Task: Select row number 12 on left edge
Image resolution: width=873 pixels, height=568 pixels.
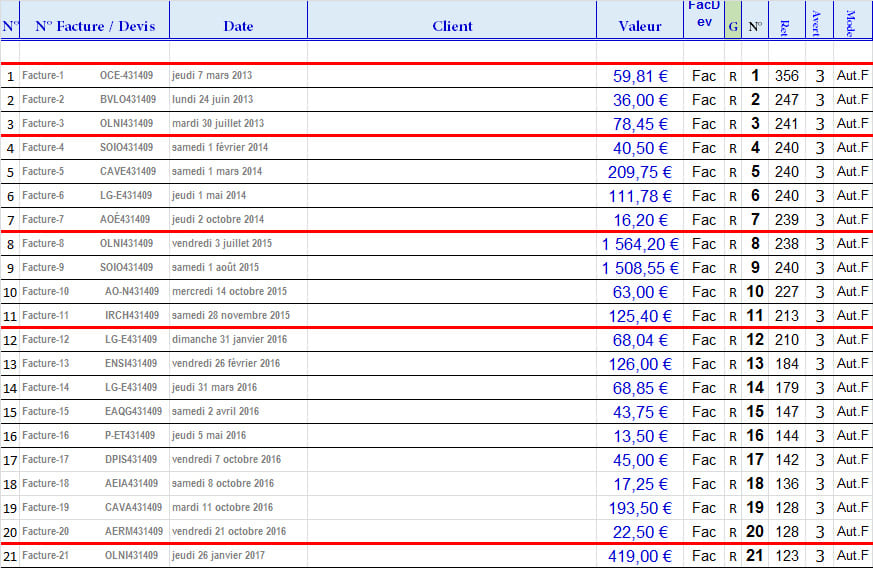Action: [10, 340]
